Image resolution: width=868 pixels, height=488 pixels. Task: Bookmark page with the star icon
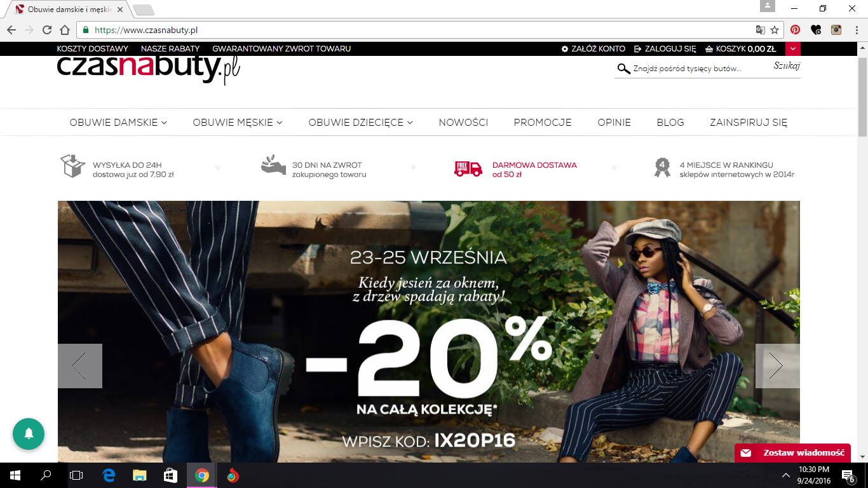[x=775, y=30]
